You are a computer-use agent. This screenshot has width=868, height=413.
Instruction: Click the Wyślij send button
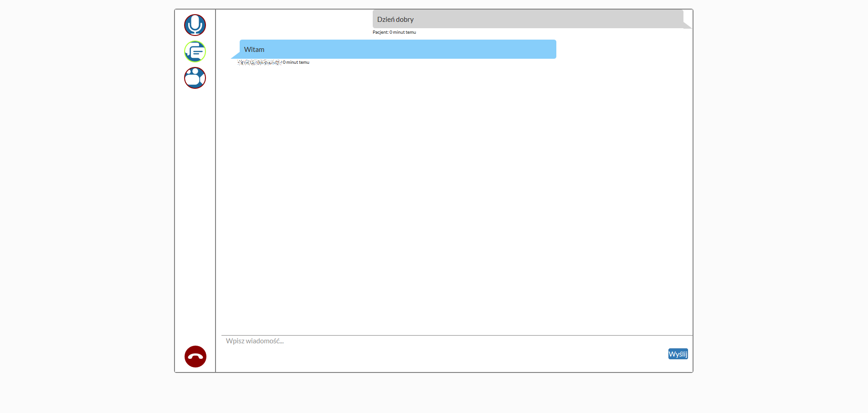678,354
